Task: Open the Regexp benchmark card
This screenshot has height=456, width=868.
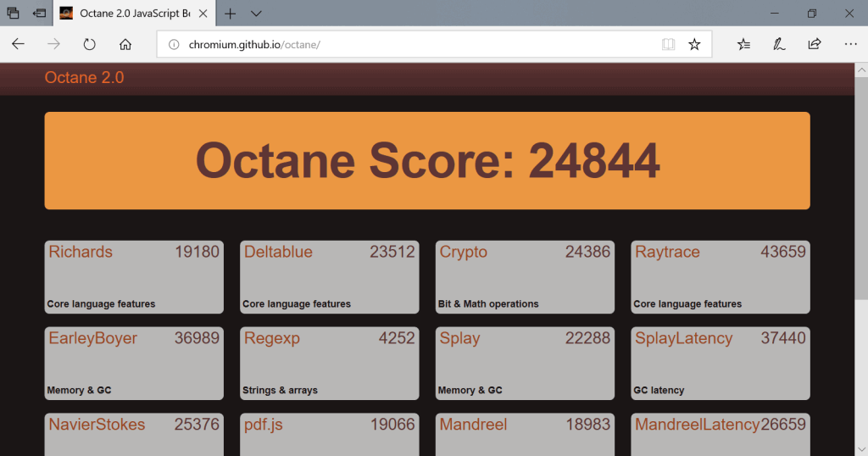Action: [330, 363]
